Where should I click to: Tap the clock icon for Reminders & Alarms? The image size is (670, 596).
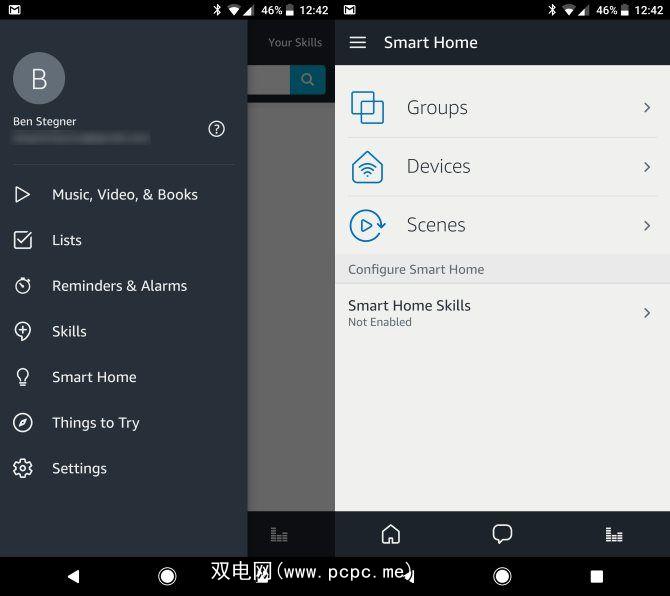23,285
